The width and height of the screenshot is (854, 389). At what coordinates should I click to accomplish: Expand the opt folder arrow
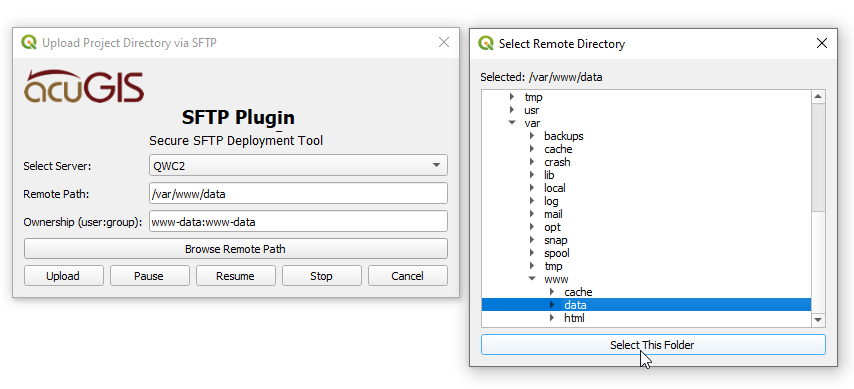tap(532, 227)
